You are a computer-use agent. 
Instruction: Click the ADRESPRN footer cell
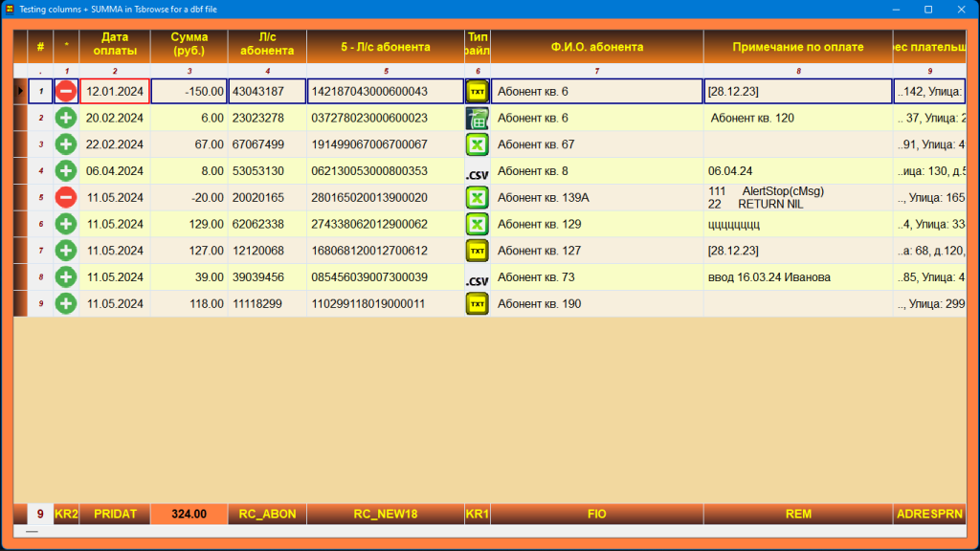pos(929,514)
